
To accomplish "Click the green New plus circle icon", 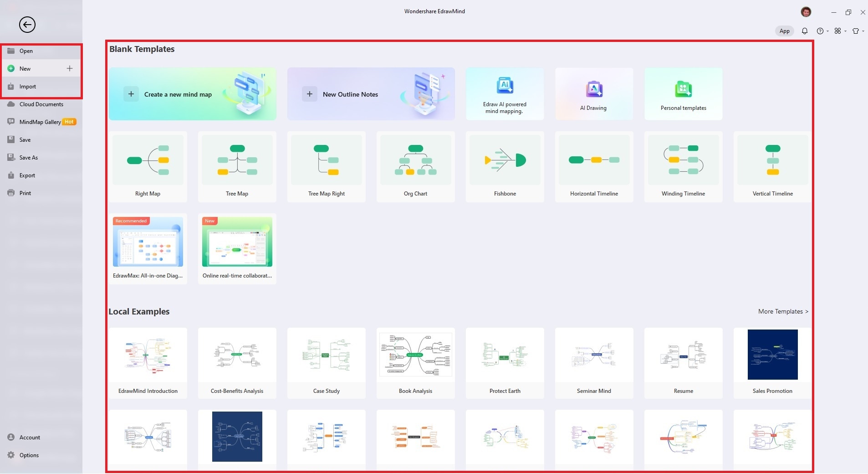I will [11, 68].
